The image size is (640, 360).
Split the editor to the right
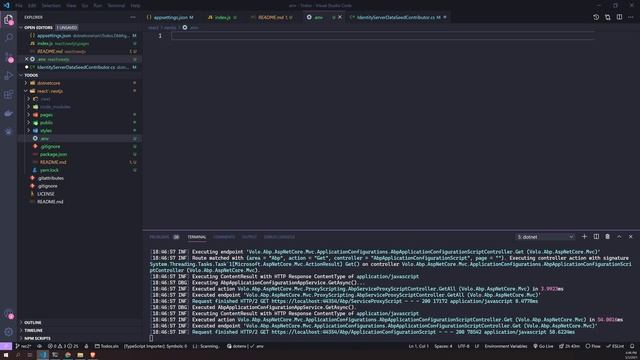pos(619,17)
